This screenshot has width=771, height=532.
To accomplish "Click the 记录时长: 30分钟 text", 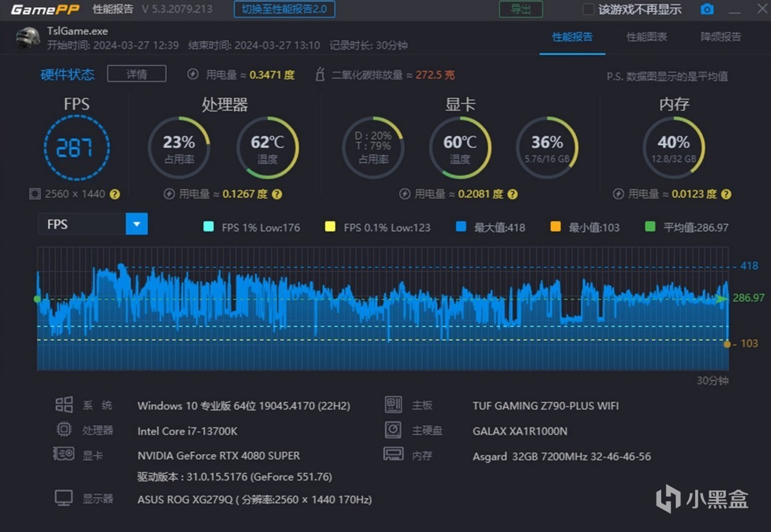I will 369,46.
